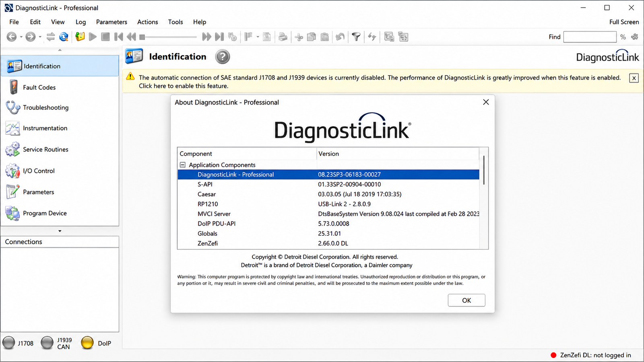
Task: Open the flag marker dropdown arrow
Action: 258,37
